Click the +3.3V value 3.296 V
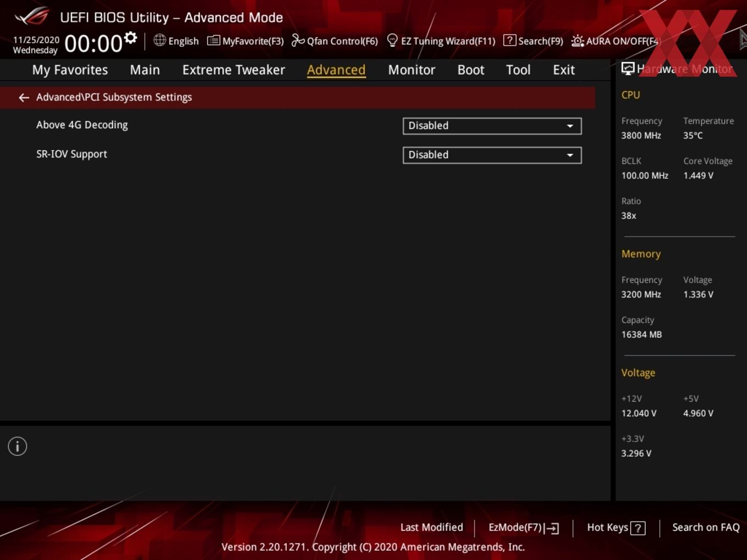Image resolution: width=747 pixels, height=560 pixels. point(636,453)
